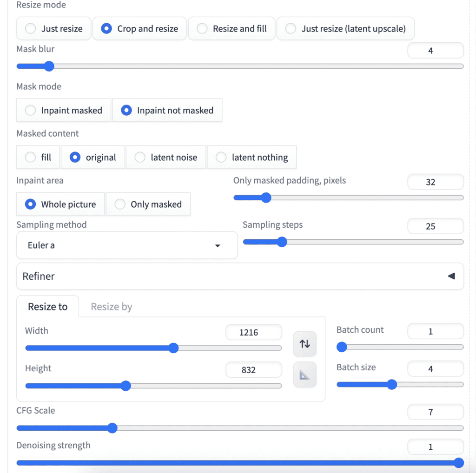Click the Sampling steps slider
The image size is (476, 473).
[x=353, y=242]
